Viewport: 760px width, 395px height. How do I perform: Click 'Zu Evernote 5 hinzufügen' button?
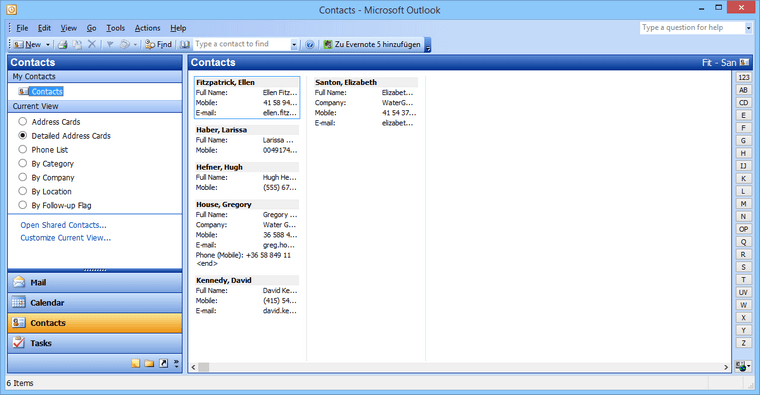point(372,45)
